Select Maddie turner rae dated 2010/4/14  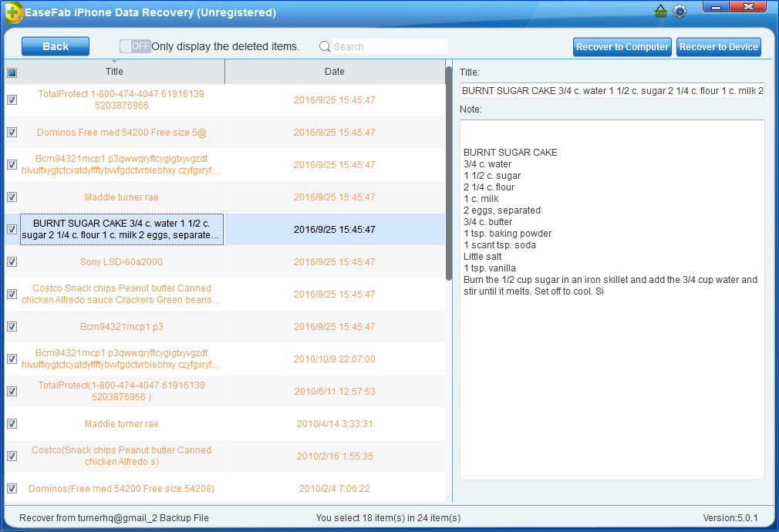[x=121, y=424]
